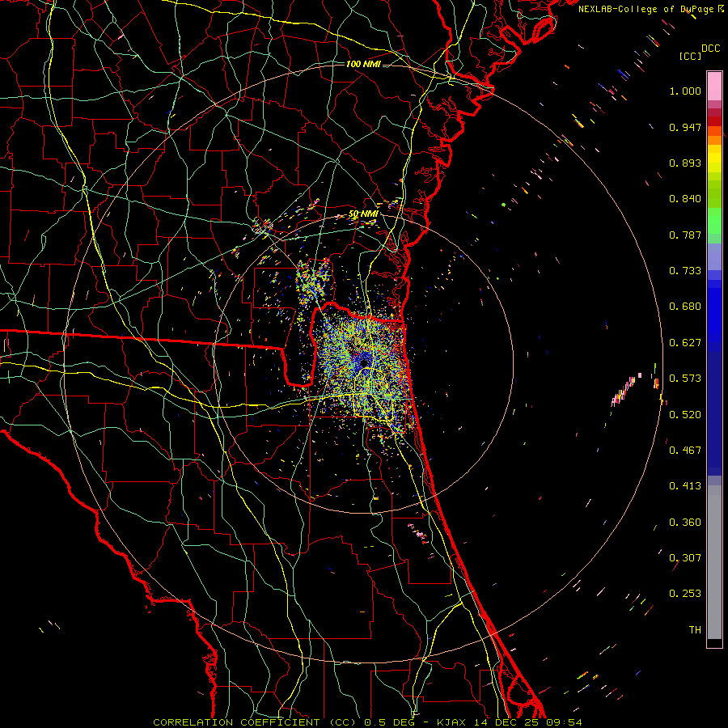
Task: Select the 0.307 legend value
Action: tap(685, 558)
